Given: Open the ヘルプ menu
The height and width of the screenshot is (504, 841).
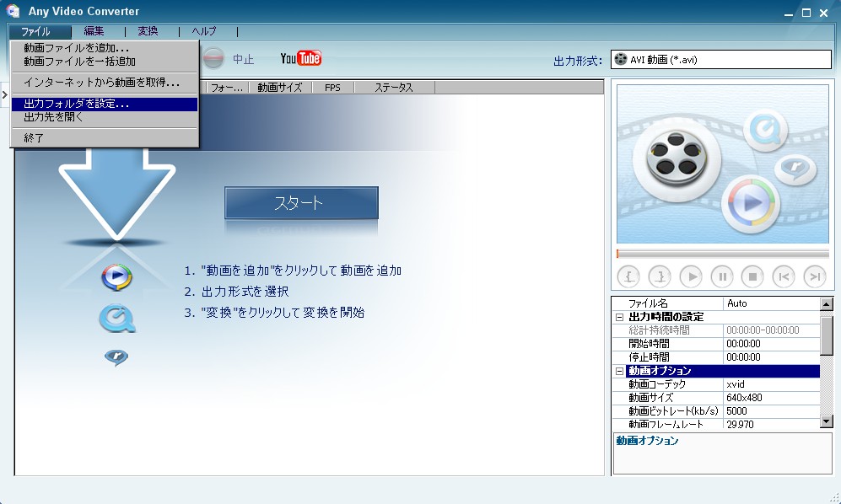Looking at the screenshot, I should pos(204,32).
